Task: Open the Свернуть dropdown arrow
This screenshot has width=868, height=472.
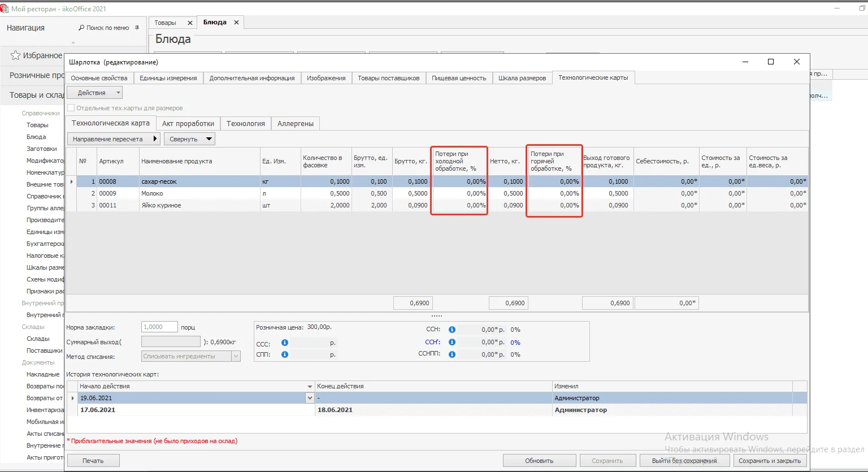Action: pos(209,139)
